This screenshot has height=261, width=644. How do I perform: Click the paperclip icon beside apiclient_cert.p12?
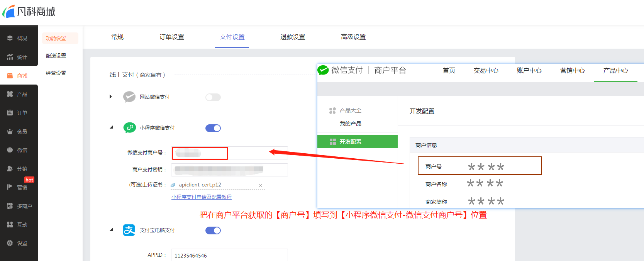point(173,185)
